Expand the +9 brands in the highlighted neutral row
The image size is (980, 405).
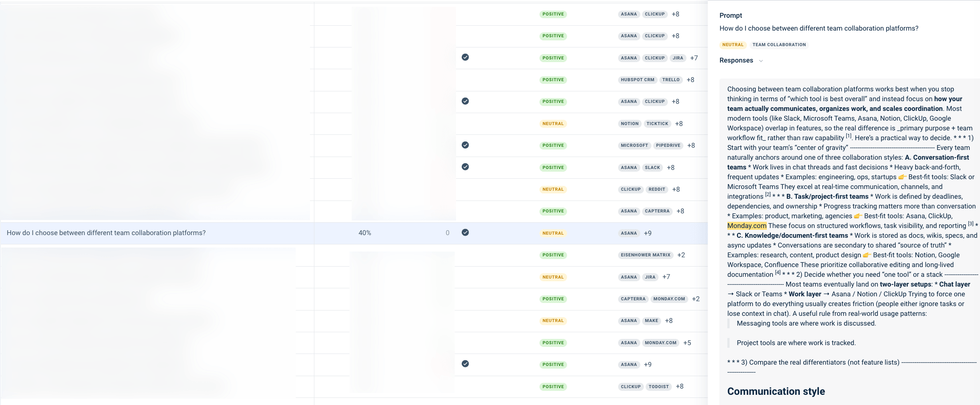point(647,233)
